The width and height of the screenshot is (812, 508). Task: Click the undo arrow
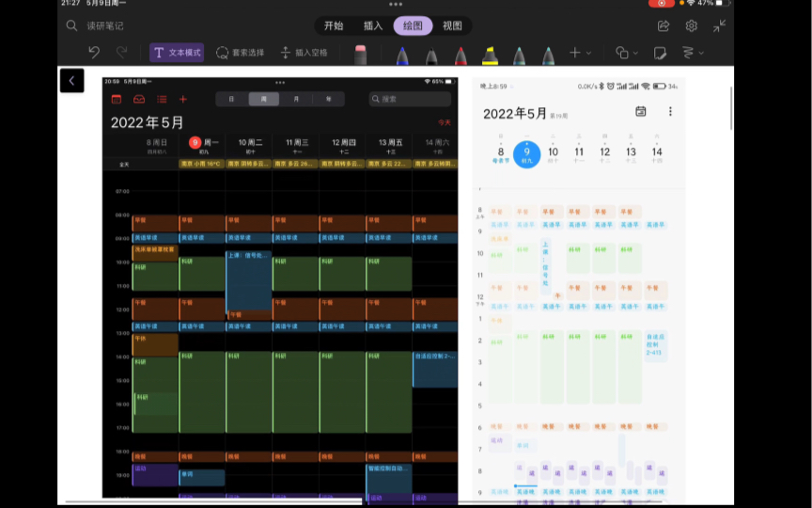pyautogui.click(x=94, y=53)
